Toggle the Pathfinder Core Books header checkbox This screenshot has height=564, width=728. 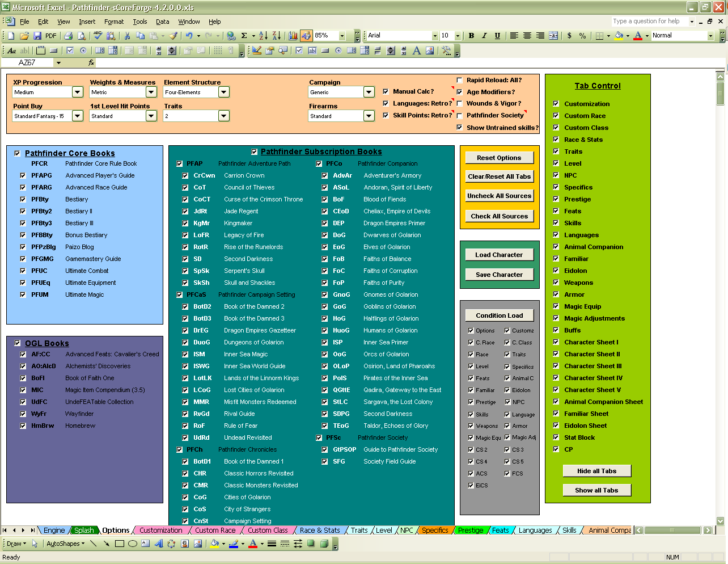click(17, 153)
